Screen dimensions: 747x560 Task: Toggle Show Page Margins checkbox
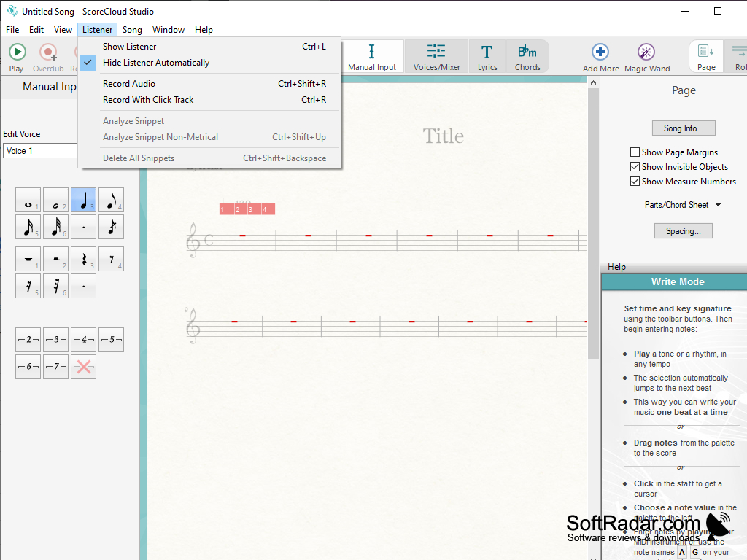[635, 152]
